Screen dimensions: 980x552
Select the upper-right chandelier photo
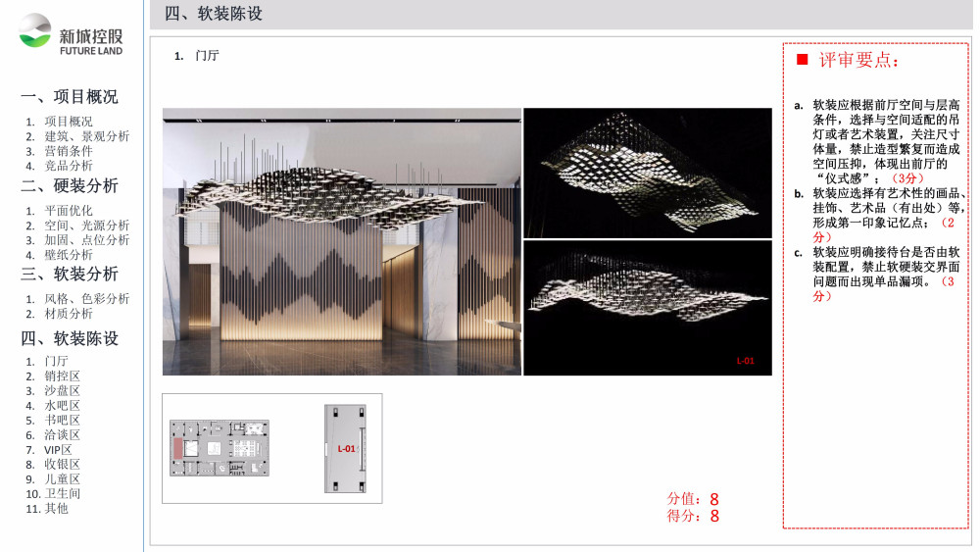(x=647, y=173)
